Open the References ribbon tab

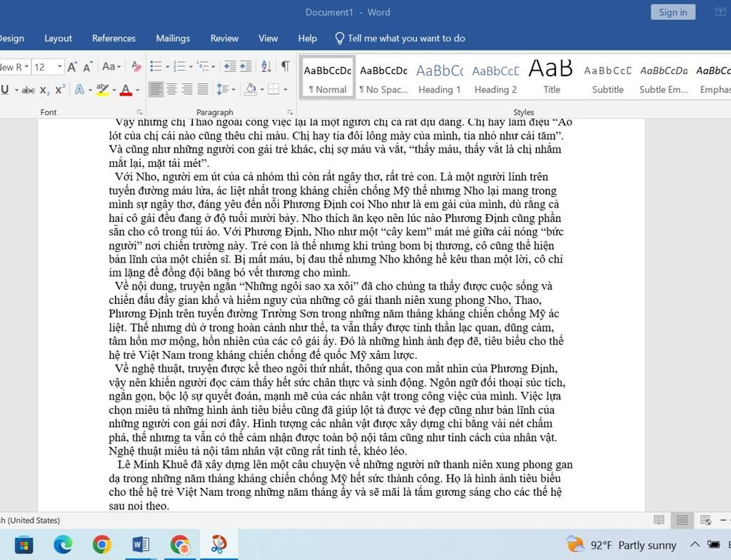tap(114, 39)
